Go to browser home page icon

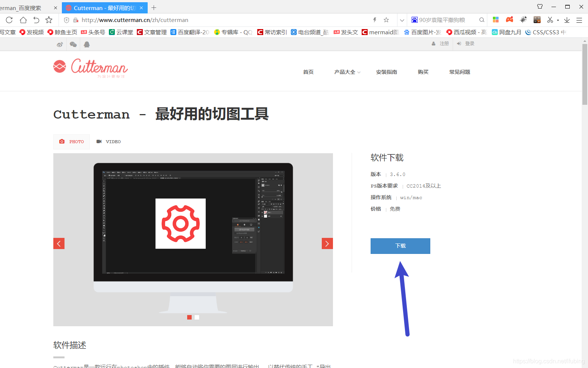tap(23, 20)
